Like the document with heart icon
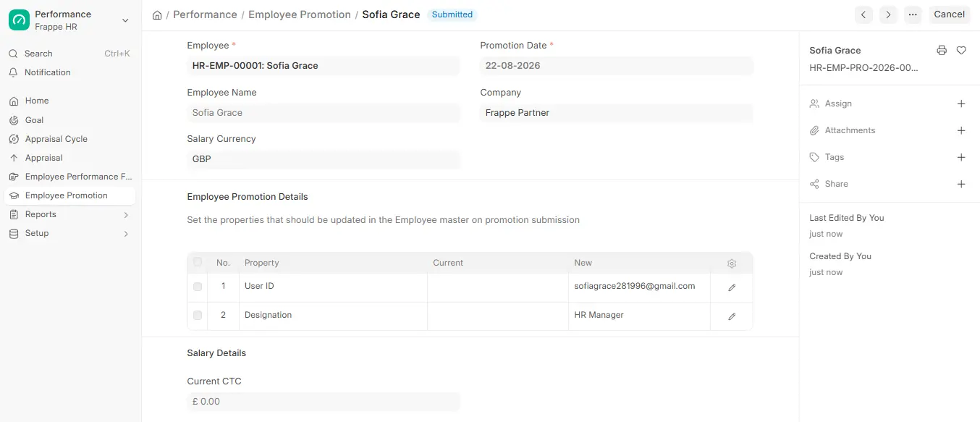 [x=961, y=51]
